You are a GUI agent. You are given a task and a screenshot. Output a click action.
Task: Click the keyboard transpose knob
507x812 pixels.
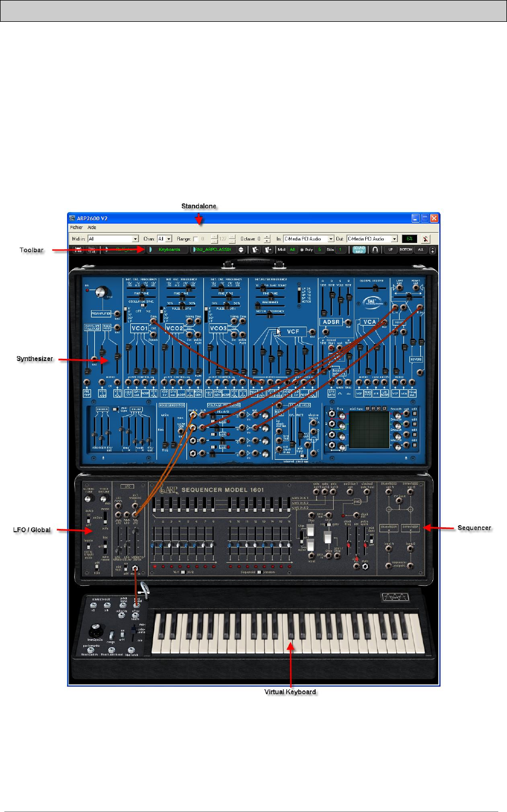pyautogui.click(x=96, y=630)
